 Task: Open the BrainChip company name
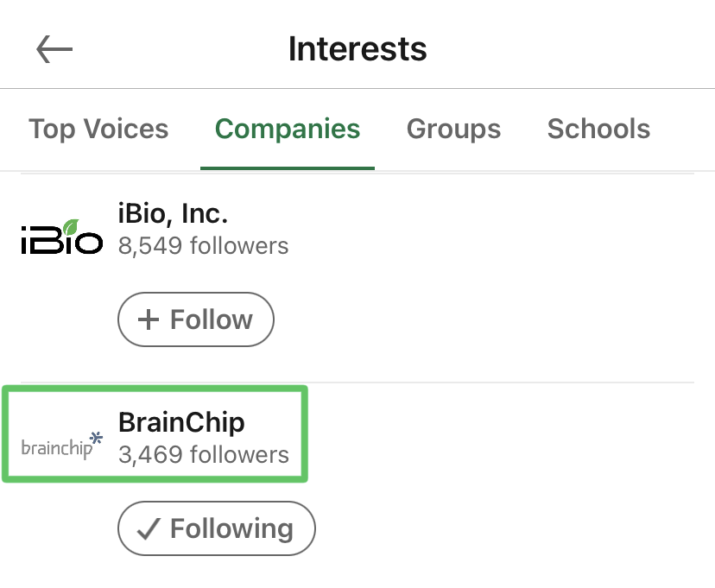[x=181, y=422]
